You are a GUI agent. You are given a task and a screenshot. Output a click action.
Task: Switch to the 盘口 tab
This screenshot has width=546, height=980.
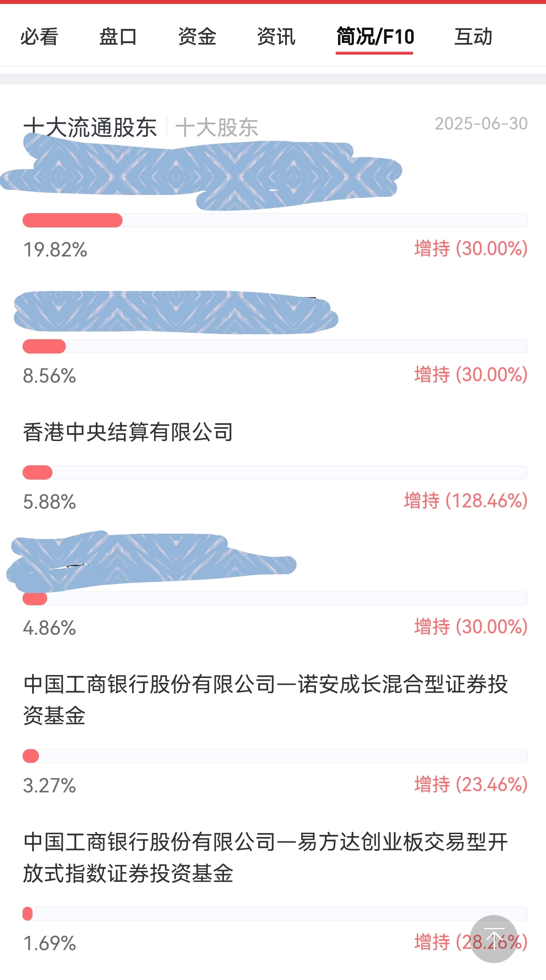coord(118,37)
